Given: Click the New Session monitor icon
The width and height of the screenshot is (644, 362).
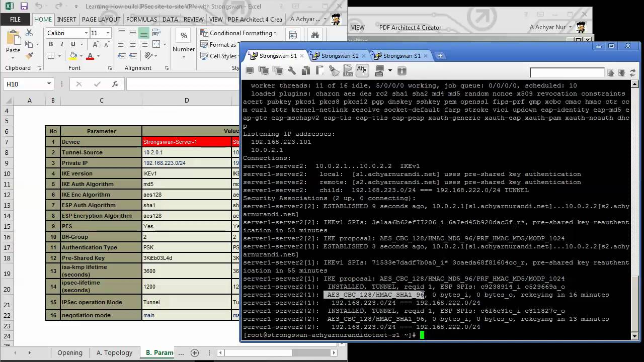Looking at the screenshot, I should 250,71.
